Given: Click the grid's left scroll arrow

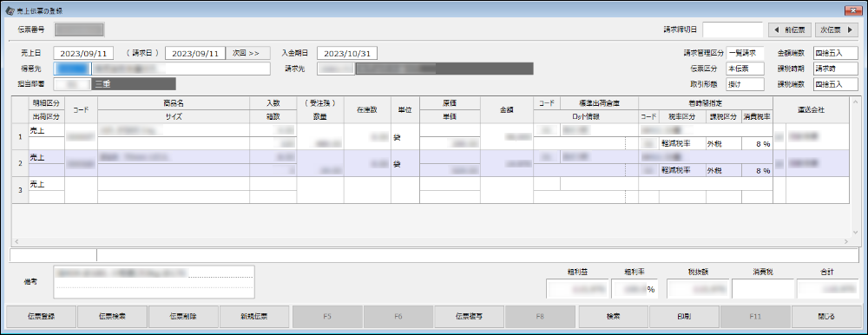Looking at the screenshot, I should (x=16, y=242).
